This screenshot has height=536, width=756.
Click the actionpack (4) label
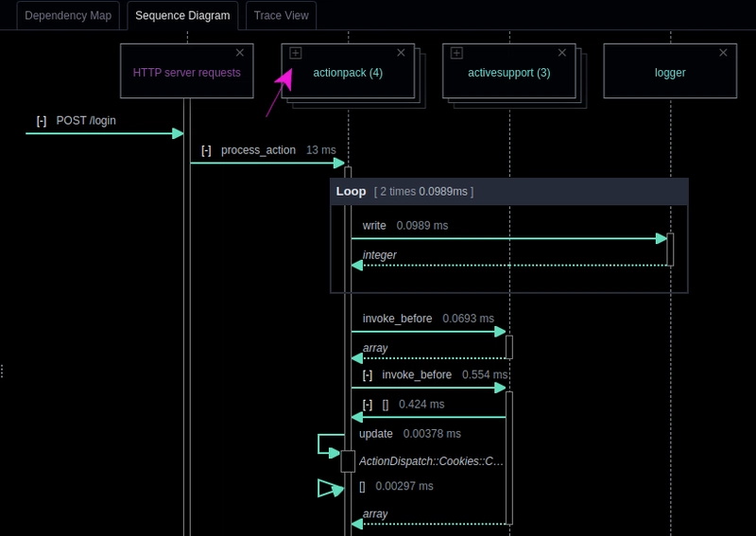click(348, 73)
